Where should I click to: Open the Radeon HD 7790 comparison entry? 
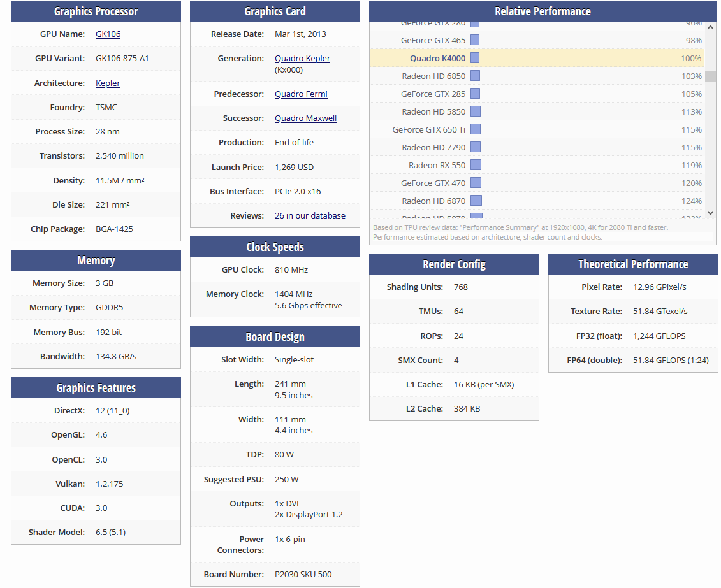click(x=433, y=148)
